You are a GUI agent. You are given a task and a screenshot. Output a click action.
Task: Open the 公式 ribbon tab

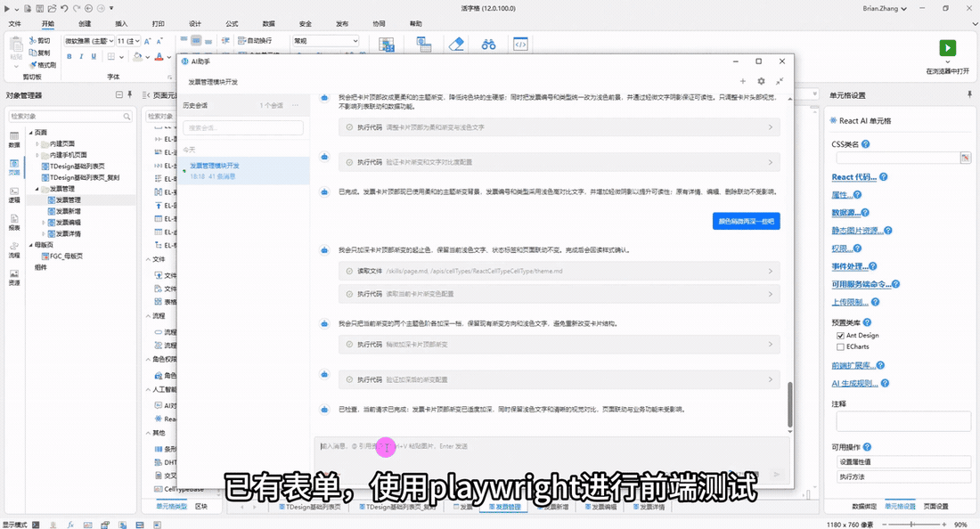[x=232, y=24]
